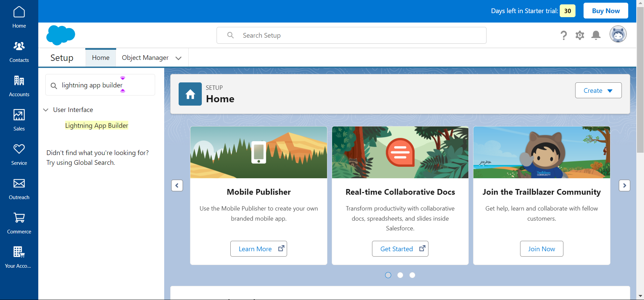Open Service in the left sidebar
Screen dimensions: 644x300
click(x=19, y=154)
